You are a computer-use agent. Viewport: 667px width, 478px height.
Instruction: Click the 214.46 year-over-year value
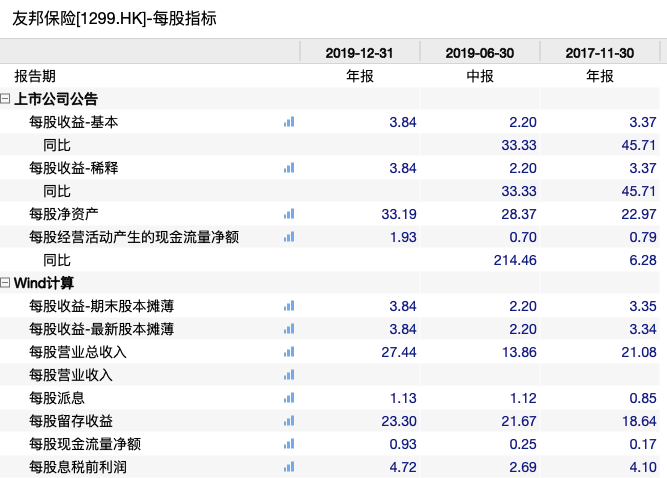(515, 260)
